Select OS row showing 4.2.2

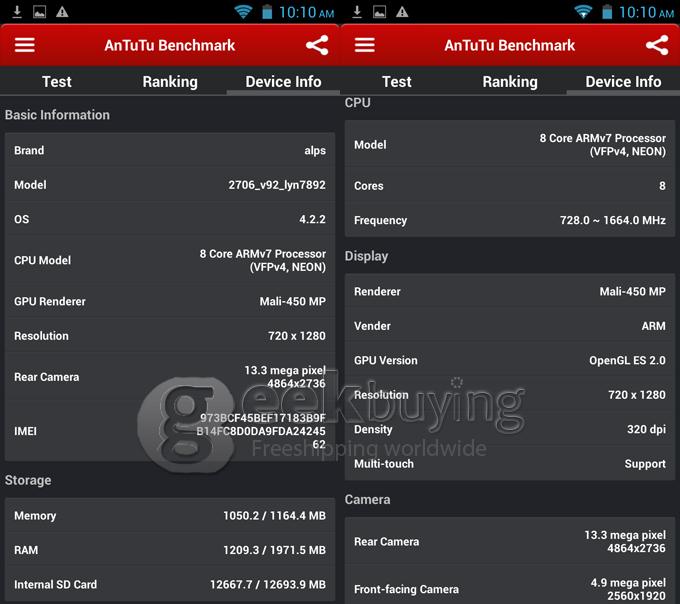click(x=170, y=219)
